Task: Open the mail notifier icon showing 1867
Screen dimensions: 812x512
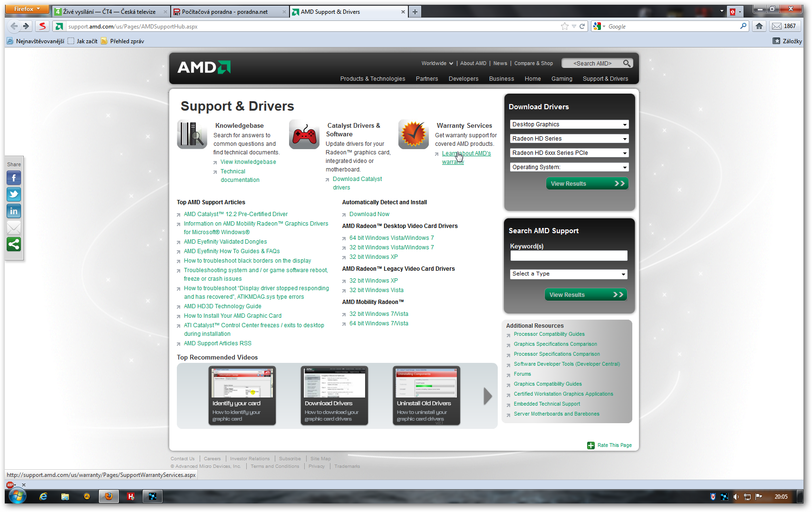Action: point(783,26)
